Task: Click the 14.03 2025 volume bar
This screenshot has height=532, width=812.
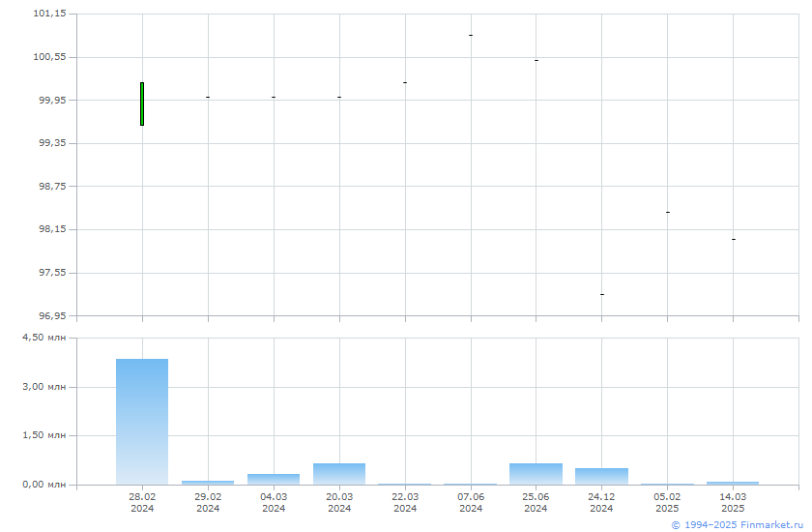Action: pos(733,484)
